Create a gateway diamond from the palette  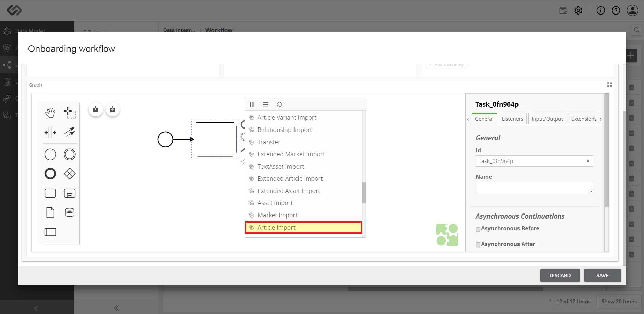(x=69, y=174)
